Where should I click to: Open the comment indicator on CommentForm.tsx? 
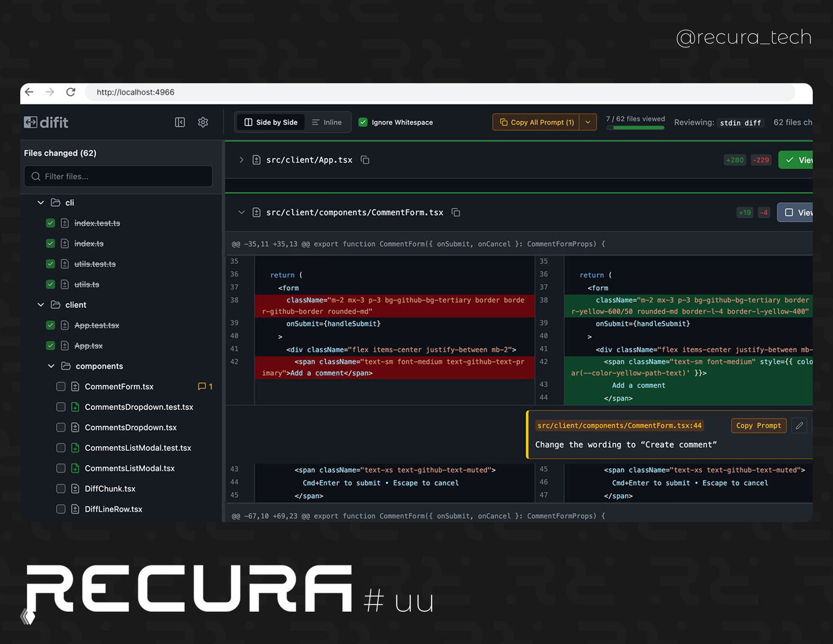[x=205, y=386]
